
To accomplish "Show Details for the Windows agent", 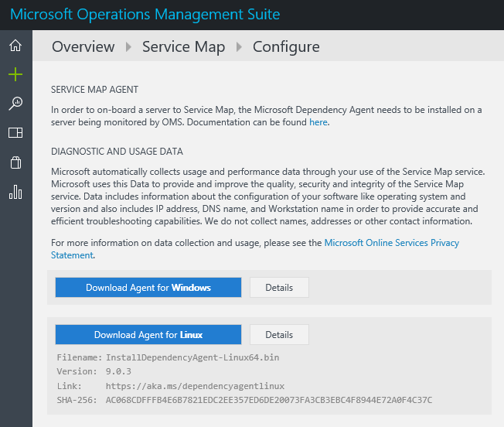I will point(279,288).
